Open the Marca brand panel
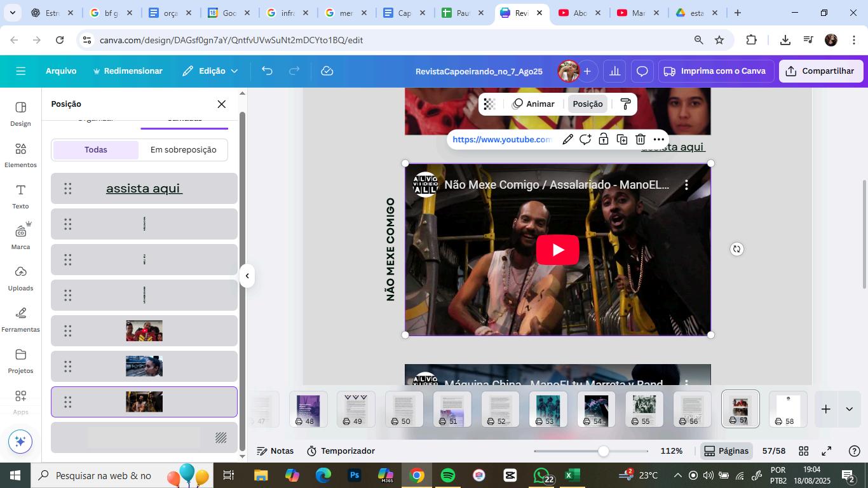Screen dimensions: 868x488 coord(20,237)
